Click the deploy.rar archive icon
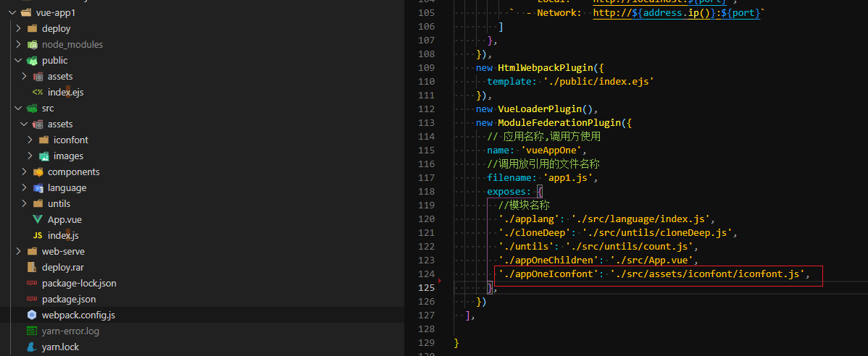The height and width of the screenshot is (356, 868). click(x=32, y=268)
